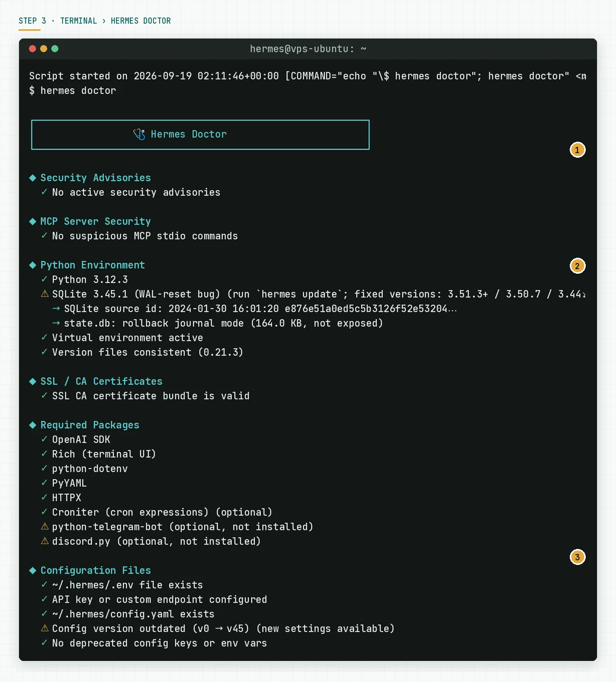Click the Required Packages heading
The image size is (616, 682).
click(90, 425)
